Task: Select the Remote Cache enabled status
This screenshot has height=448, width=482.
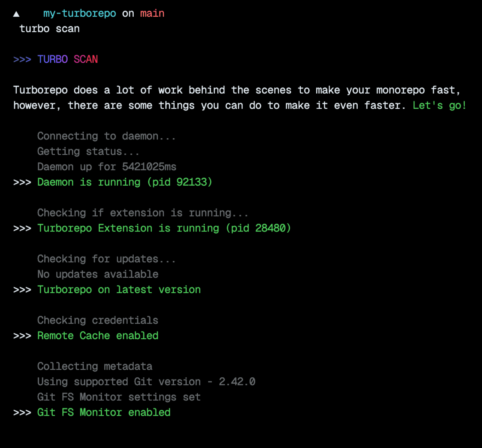Action: (x=98, y=335)
